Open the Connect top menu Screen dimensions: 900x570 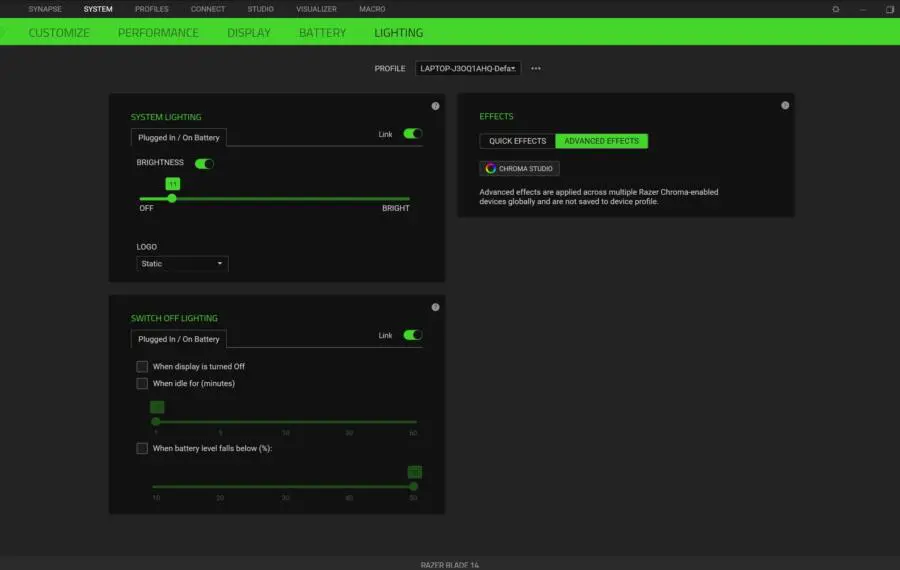[x=208, y=9]
